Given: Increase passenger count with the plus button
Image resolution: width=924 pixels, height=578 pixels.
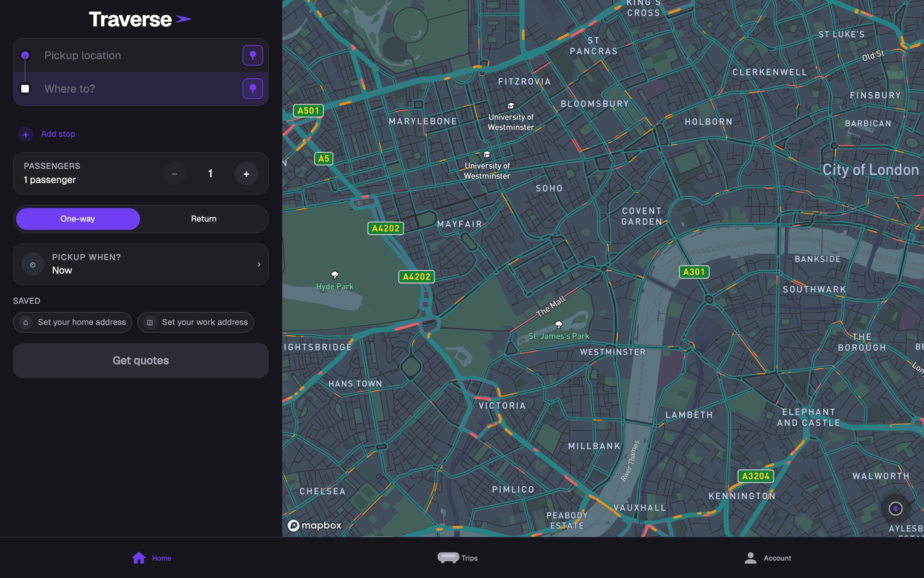Looking at the screenshot, I should tap(247, 174).
